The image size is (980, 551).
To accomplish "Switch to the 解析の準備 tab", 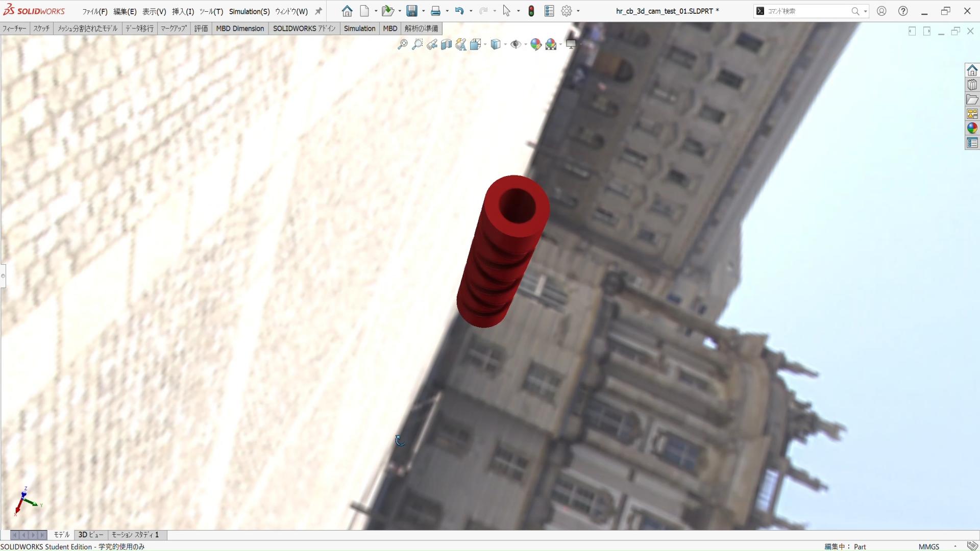I will coord(422,29).
